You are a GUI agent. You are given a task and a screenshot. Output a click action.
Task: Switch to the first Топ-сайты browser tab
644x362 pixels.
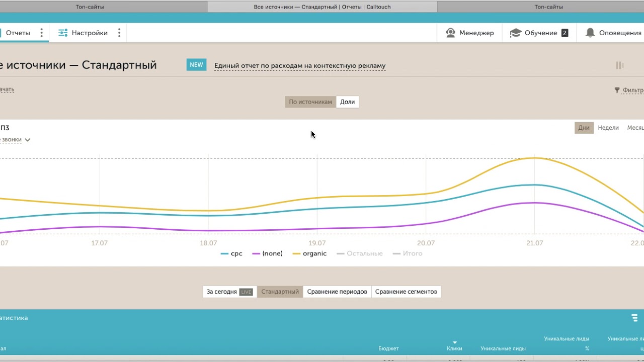tap(104, 7)
